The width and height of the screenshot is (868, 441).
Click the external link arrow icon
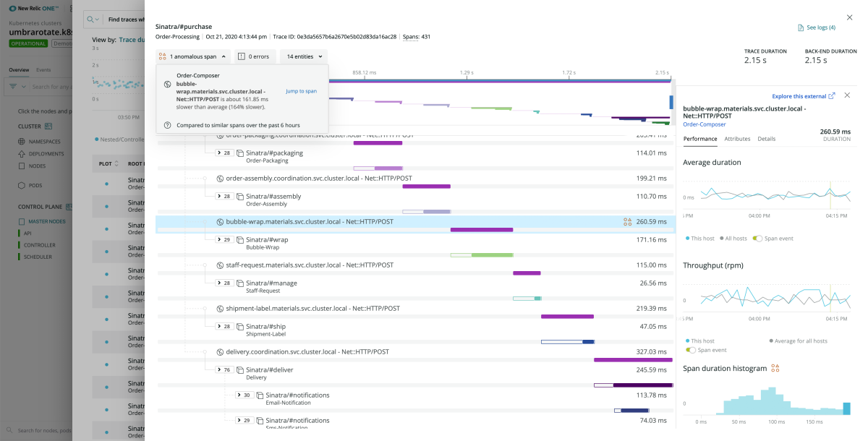[x=832, y=95]
